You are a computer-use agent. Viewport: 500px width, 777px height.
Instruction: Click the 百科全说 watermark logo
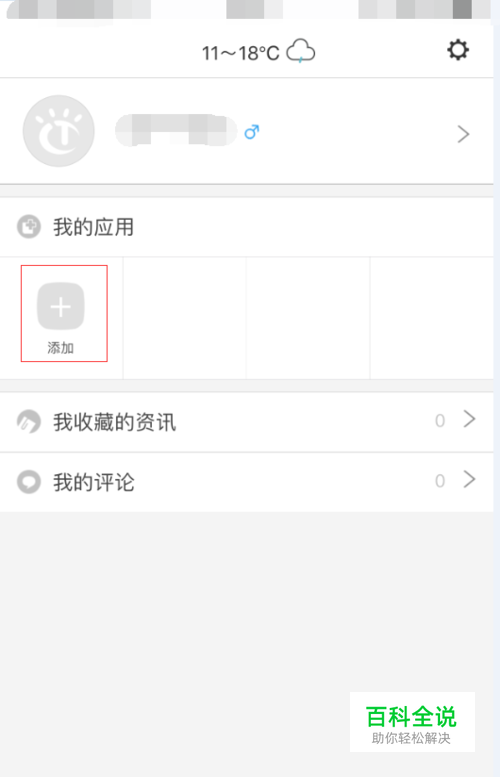point(412,722)
